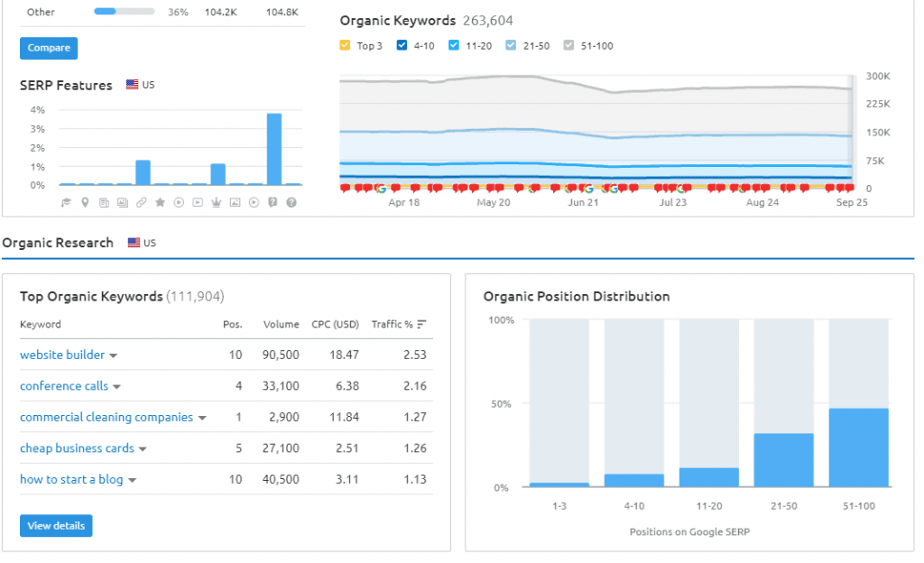Sort by the Traffic % column header
Image resolution: width=924 pixels, height=563 pixels.
coord(392,325)
